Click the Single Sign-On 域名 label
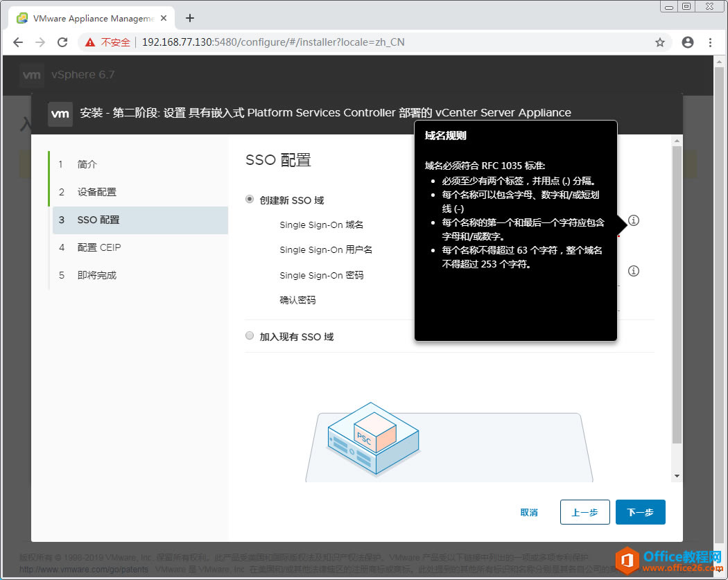Screen dimensions: 728x580 pos(321,225)
